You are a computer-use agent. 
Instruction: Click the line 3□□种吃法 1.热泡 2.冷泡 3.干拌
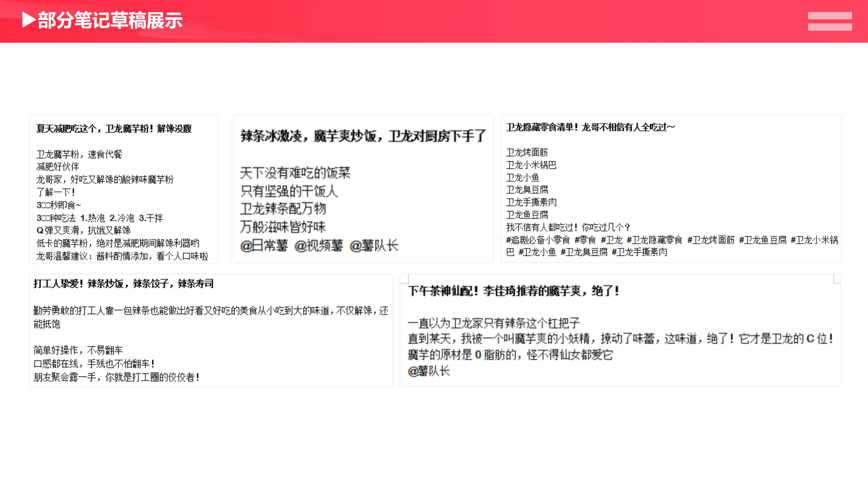tap(100, 218)
